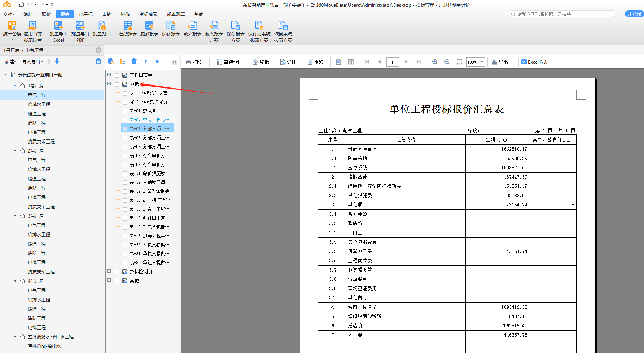Open 批量打印 batch print

101,25
